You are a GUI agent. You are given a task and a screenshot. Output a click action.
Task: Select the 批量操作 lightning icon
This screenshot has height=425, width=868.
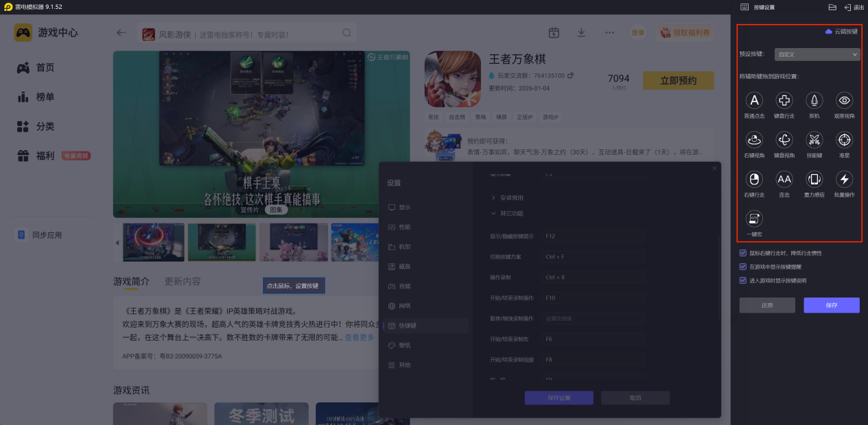845,180
